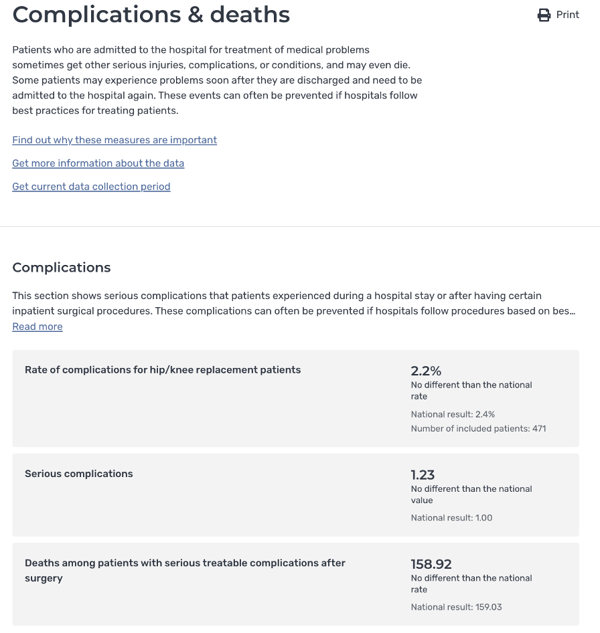Viewport: 600px width, 633px height.
Task: Click the Print label
Action: coord(567,15)
